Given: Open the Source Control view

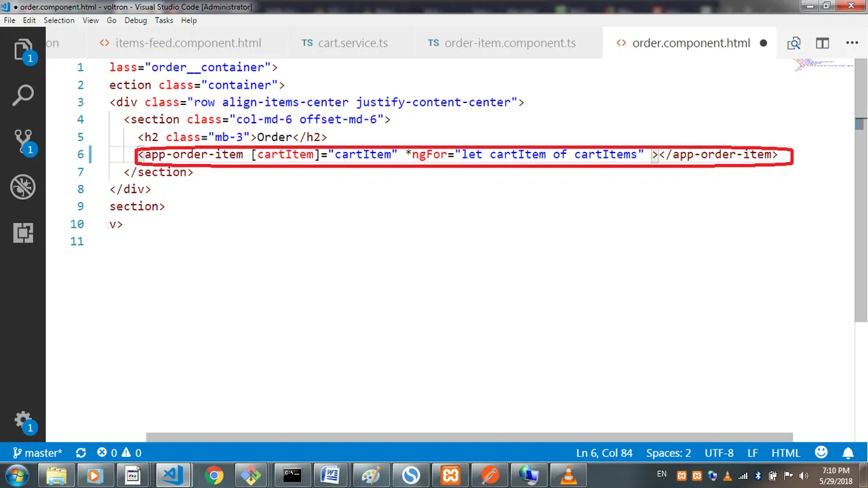Looking at the screenshot, I should point(23,141).
